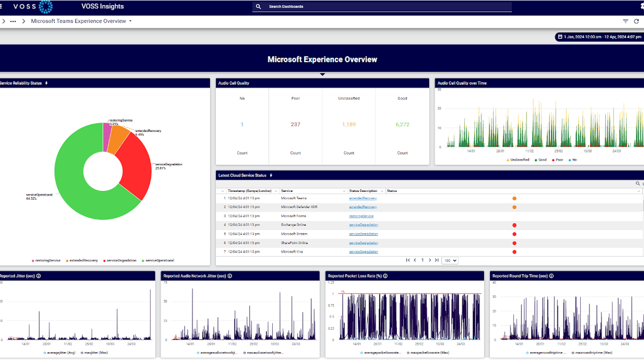Click the Unclassified count value 1,189

(x=349, y=124)
